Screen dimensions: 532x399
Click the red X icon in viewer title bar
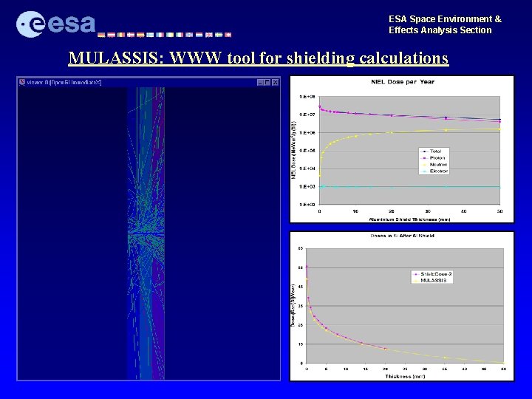click(22, 82)
